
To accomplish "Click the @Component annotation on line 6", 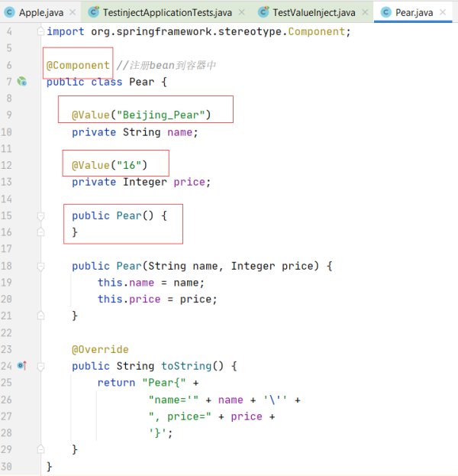I will coord(78,65).
